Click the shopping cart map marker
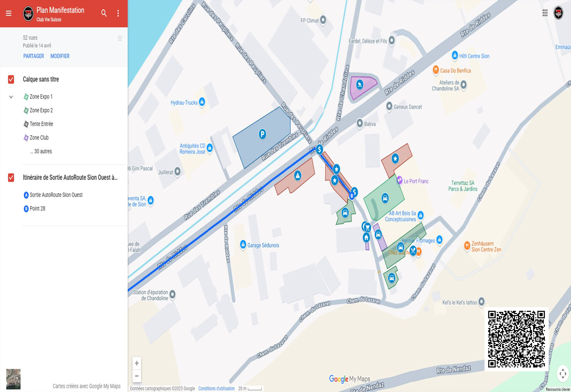This screenshot has width=571, height=392. point(367,227)
